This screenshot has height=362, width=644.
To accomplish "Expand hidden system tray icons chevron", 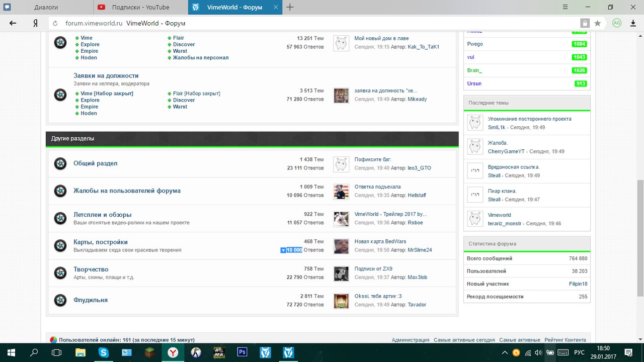I will click(505, 352).
